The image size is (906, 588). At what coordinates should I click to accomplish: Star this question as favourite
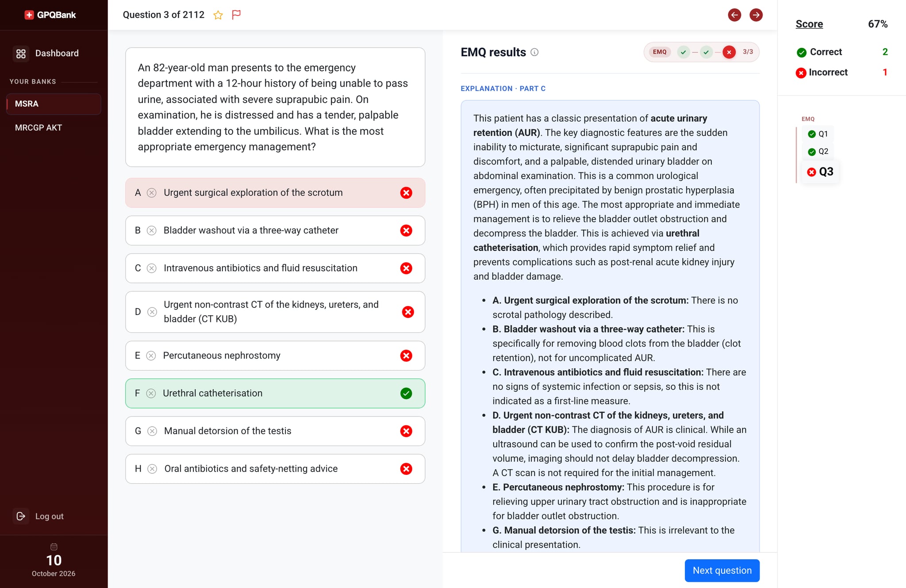click(218, 15)
